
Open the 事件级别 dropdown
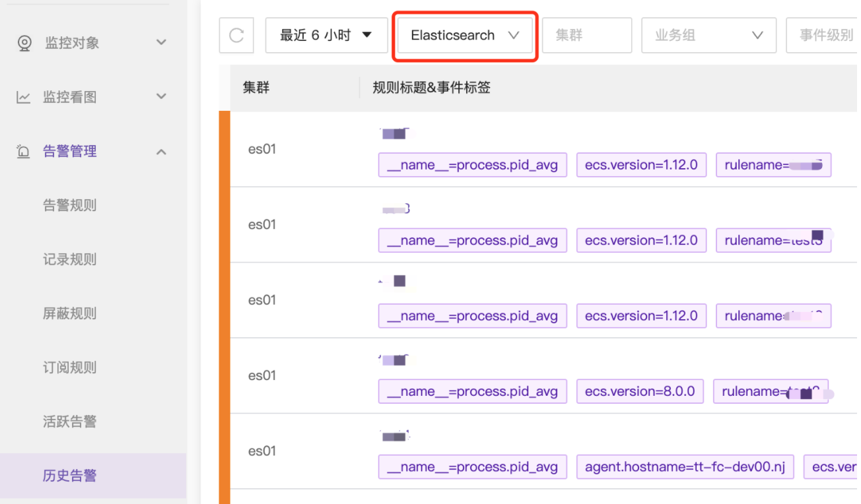[x=823, y=36]
